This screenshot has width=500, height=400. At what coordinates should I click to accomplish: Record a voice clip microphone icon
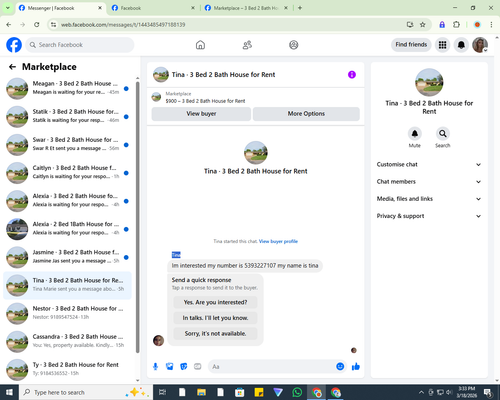155,367
